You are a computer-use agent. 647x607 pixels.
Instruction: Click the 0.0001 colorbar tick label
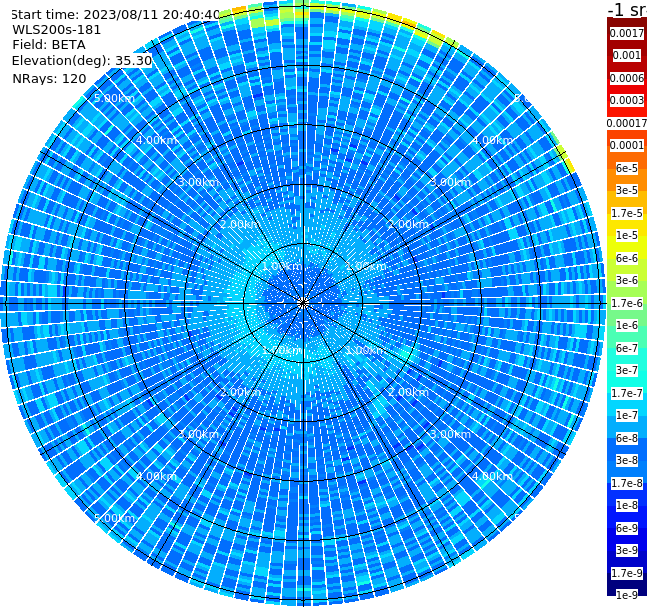(627, 145)
